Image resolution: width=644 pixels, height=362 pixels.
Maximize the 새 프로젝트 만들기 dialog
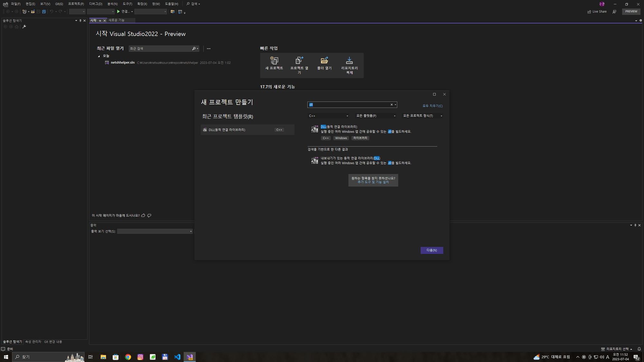point(434,94)
